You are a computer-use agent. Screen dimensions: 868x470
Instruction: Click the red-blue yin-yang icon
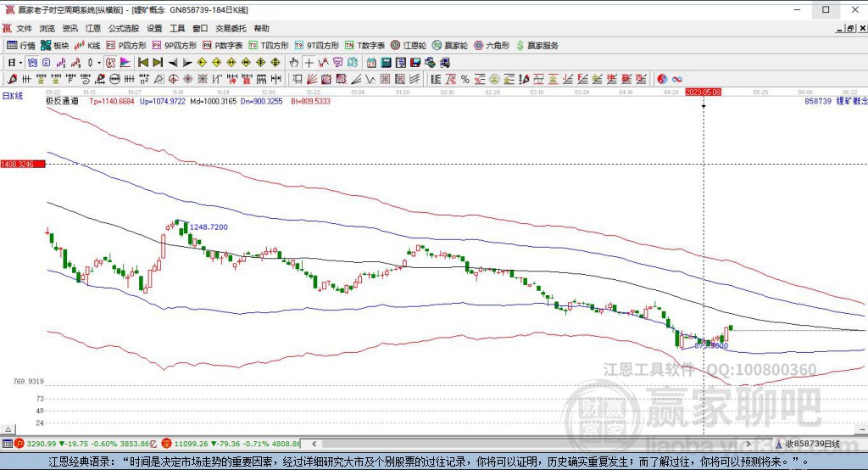662,79
